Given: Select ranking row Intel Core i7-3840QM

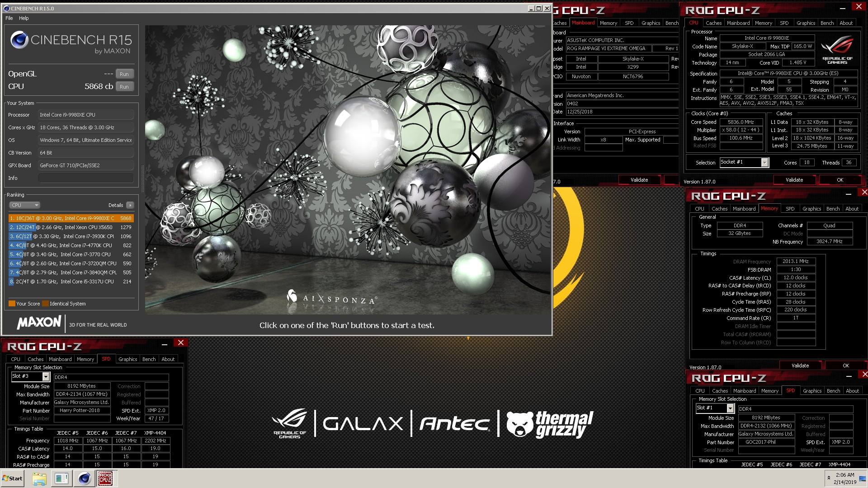Looking at the screenshot, I should point(71,272).
